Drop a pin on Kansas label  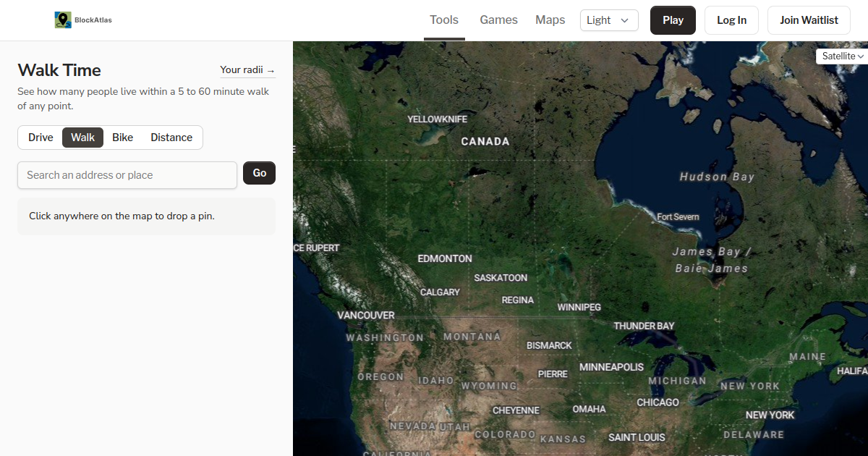point(563,439)
